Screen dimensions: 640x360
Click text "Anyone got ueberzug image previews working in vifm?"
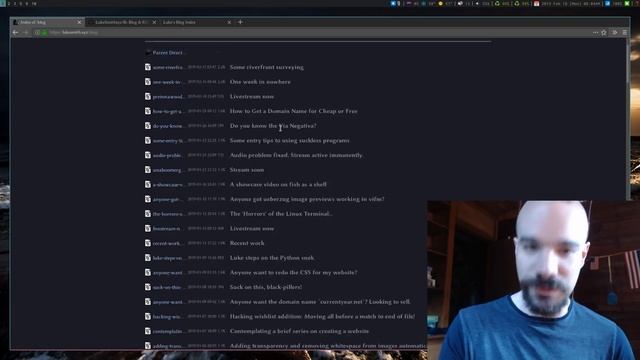click(x=307, y=199)
